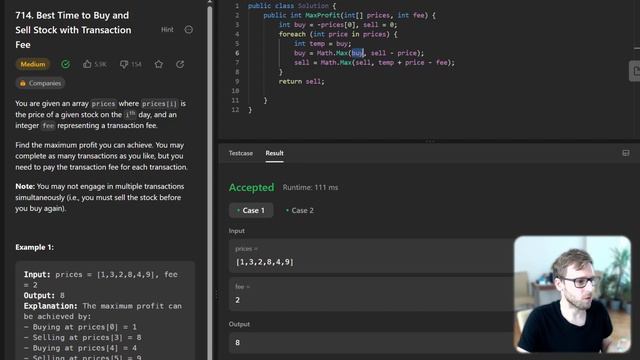The image size is (640, 360).
Task: Click the side panel icon at editor edge
Action: [635, 71]
